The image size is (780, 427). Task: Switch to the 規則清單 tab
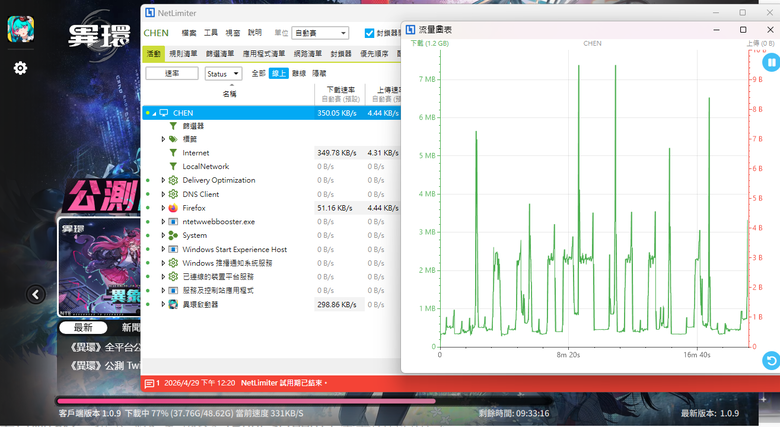coord(183,53)
